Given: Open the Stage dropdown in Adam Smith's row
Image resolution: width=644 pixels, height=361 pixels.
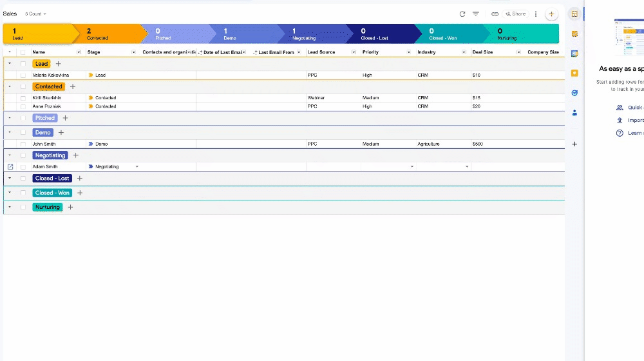Looking at the screenshot, I should 137,166.
